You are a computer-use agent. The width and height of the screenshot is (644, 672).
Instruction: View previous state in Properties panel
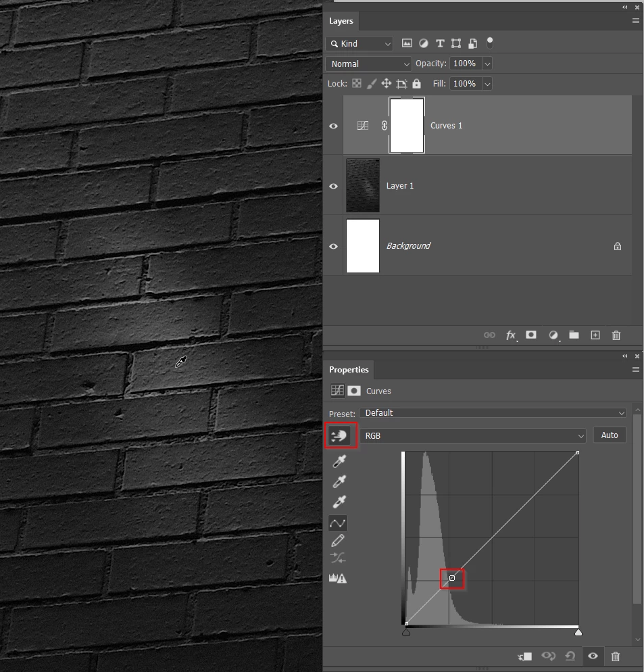click(549, 656)
